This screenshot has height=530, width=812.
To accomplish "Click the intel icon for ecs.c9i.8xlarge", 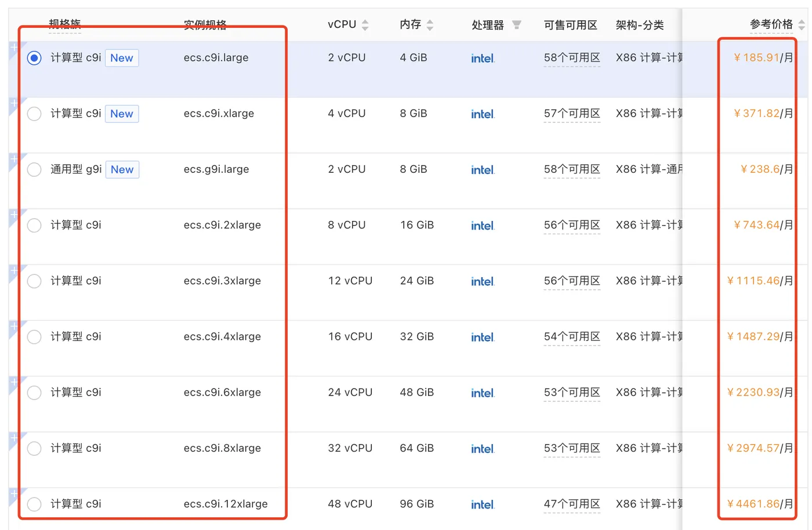I will pos(483,448).
